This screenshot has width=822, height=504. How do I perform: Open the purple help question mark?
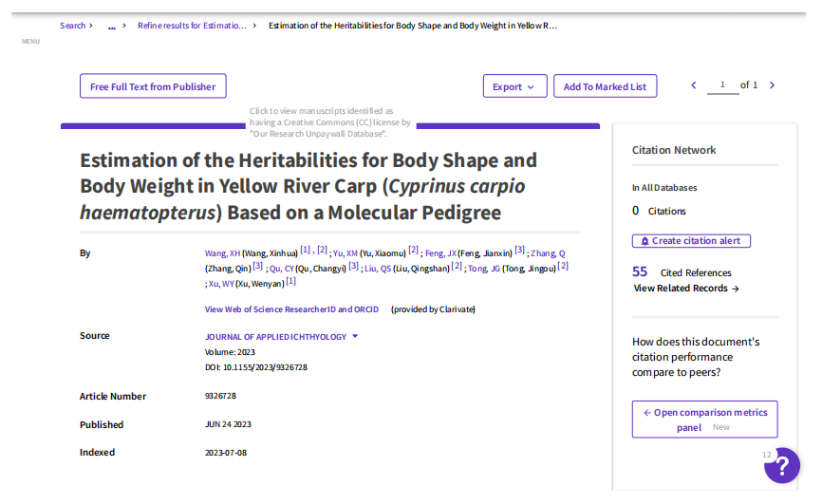tap(782, 465)
